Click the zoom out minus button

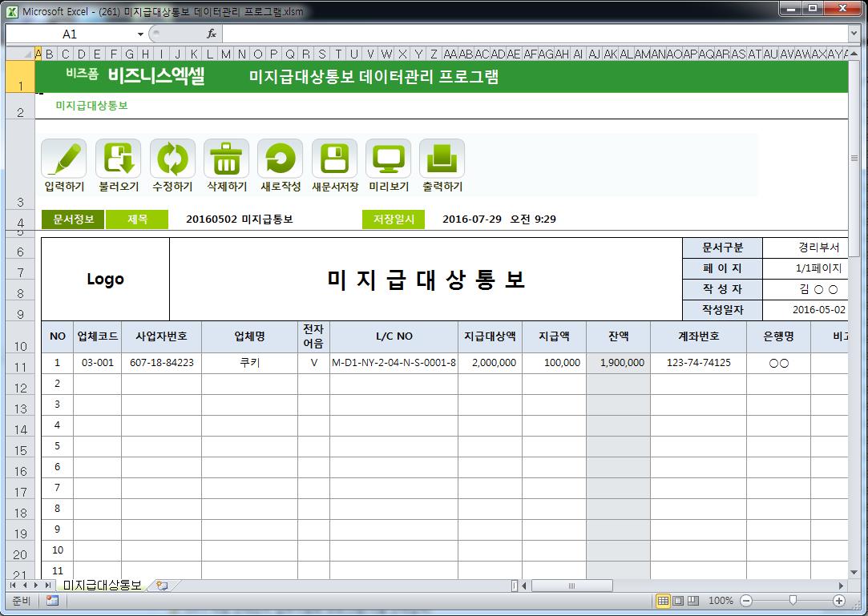746,601
